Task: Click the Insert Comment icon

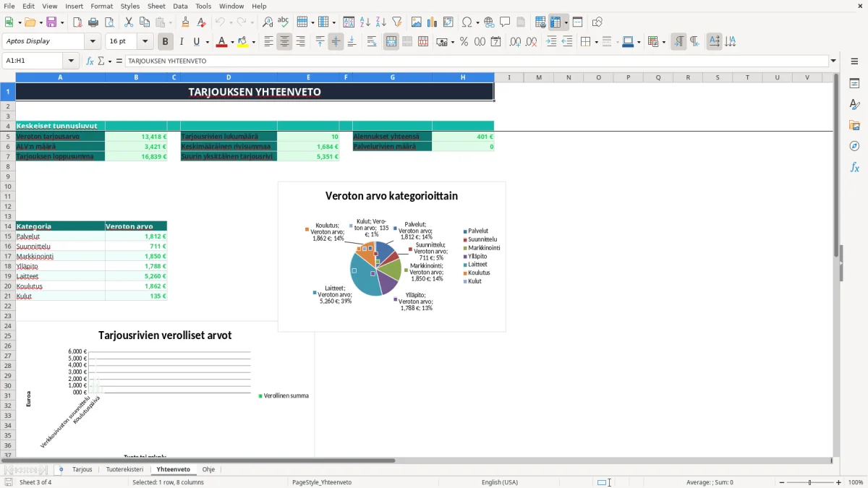Action: (506, 22)
